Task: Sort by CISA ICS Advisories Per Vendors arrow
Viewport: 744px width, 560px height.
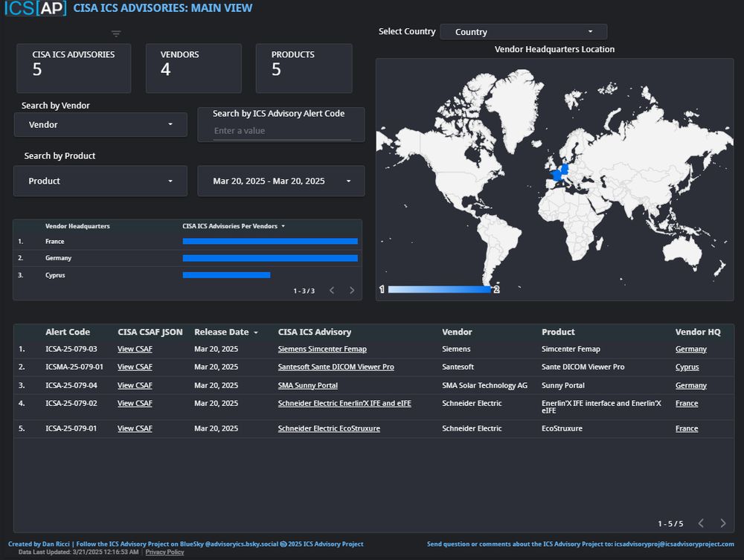Action: [283, 226]
